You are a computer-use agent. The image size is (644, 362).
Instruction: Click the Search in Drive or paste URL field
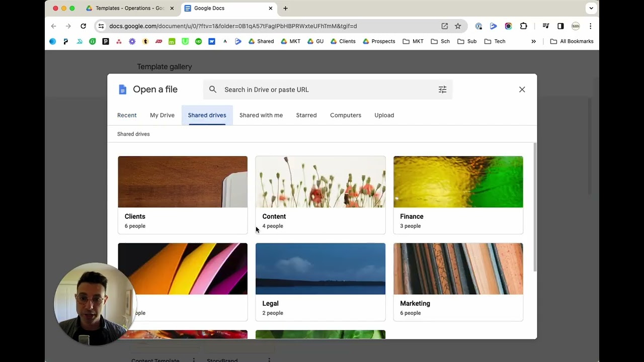point(328,89)
